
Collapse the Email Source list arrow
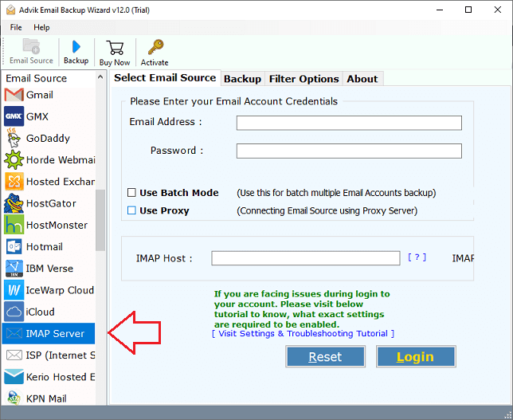point(100,77)
